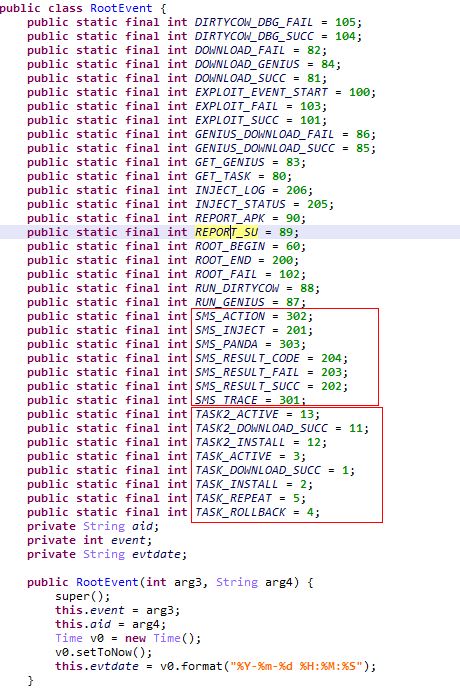The image size is (460, 694).
Task: Click the value 11 of TASK2_DOWNLOAD_SUCC
Action: pos(356,429)
